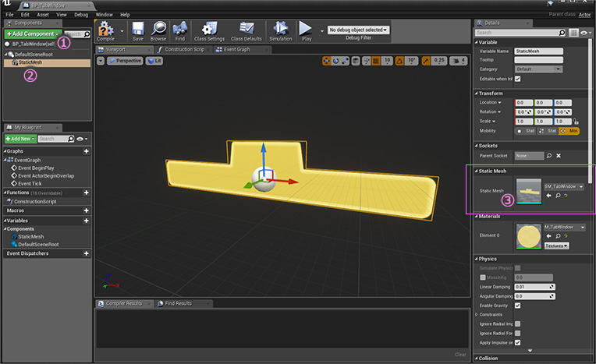This screenshot has height=364, width=596.
Task: Open viewport options dropdown arrow
Action: (x=101, y=61)
